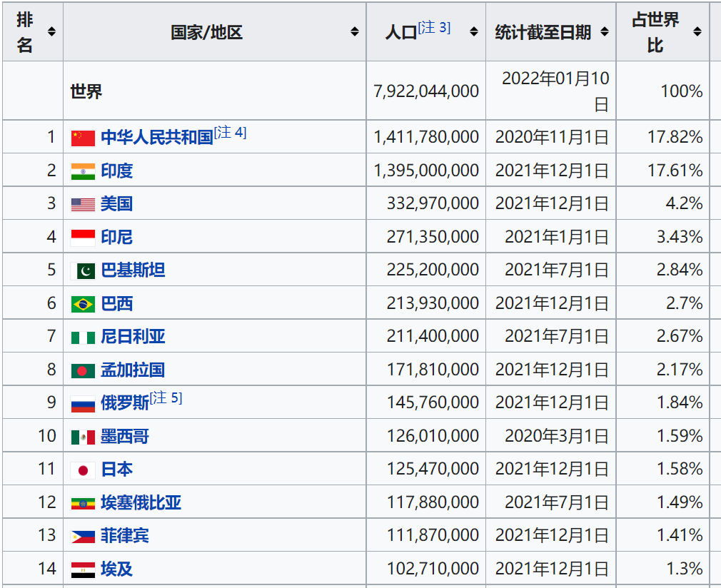Select the population value 271,350,000
The height and width of the screenshot is (588, 721).
click(x=433, y=237)
